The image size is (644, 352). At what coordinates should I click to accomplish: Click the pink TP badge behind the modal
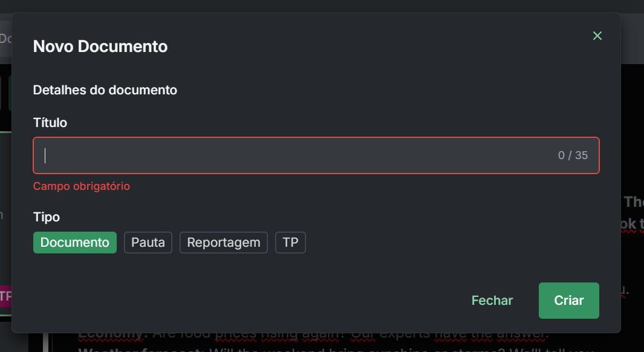coord(5,296)
